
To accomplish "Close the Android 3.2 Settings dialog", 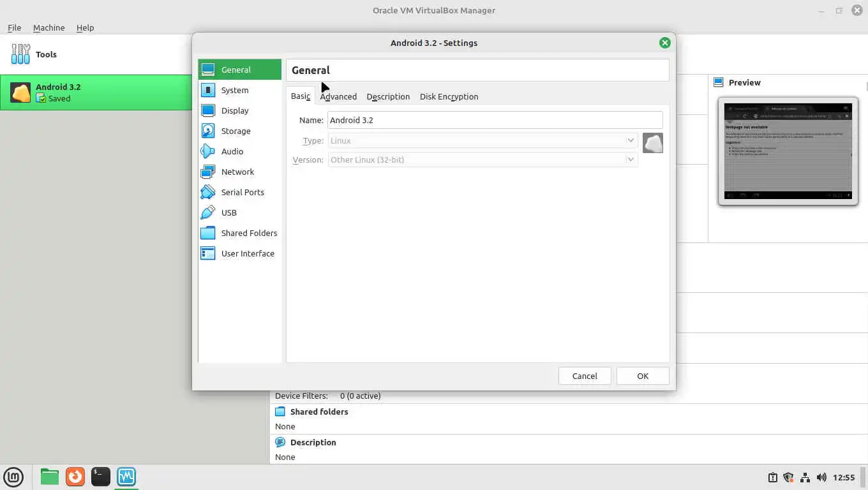I will (664, 43).
